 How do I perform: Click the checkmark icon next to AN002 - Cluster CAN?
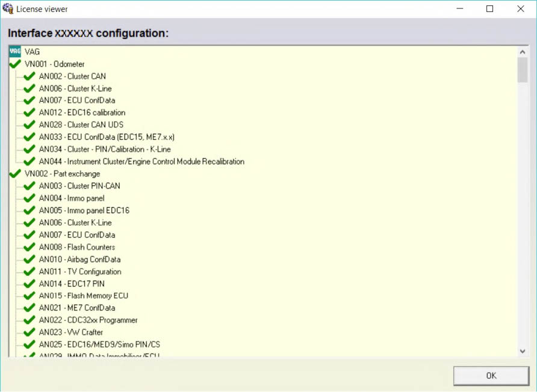click(x=29, y=76)
